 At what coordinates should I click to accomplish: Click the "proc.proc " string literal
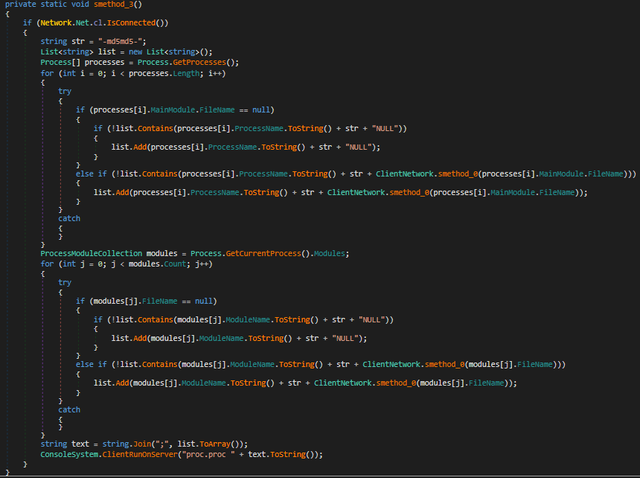coord(208,455)
